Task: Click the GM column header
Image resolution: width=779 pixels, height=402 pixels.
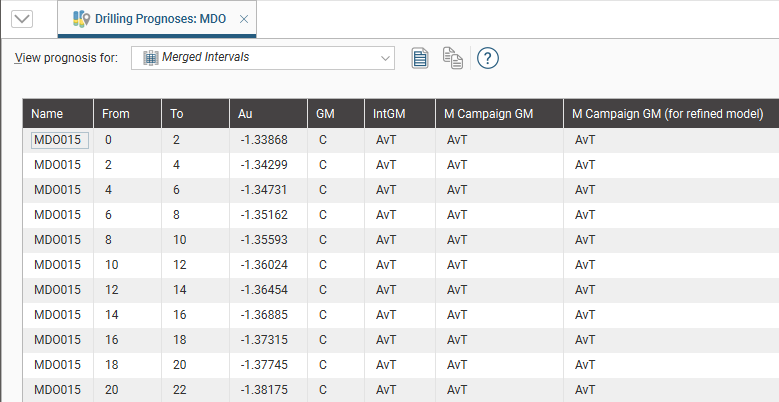Action: click(x=334, y=114)
